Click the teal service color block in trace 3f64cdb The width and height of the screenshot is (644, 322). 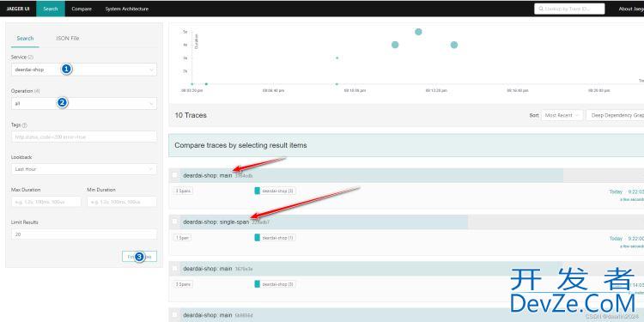coord(257,191)
